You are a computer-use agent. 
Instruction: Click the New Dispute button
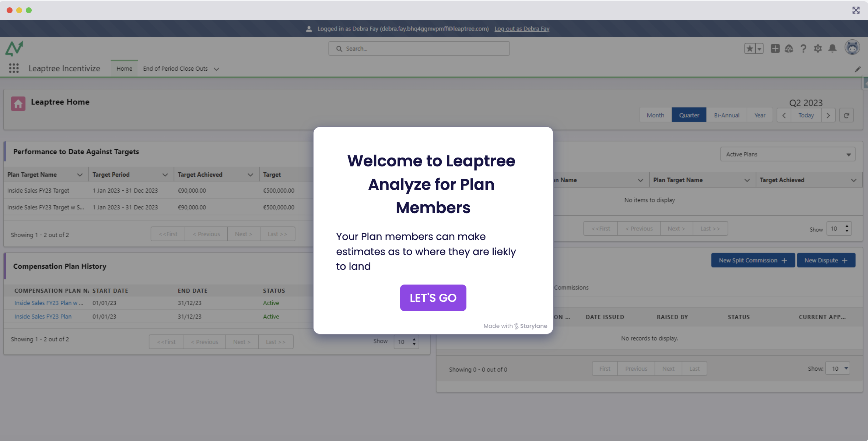tap(826, 260)
